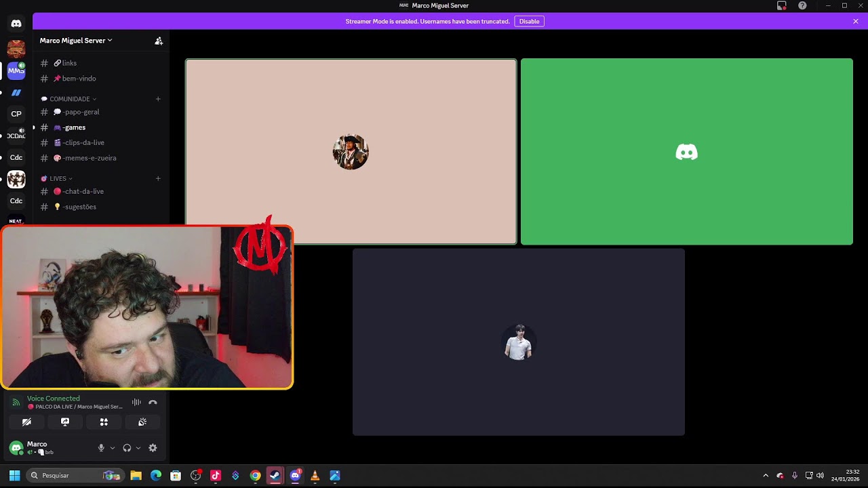Open headphone output options chevron
This screenshot has width=868, height=488.
138,448
